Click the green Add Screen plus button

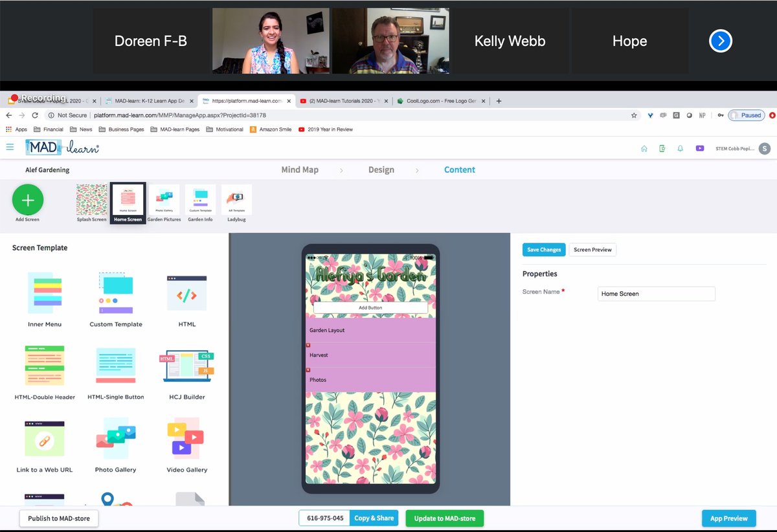28,199
